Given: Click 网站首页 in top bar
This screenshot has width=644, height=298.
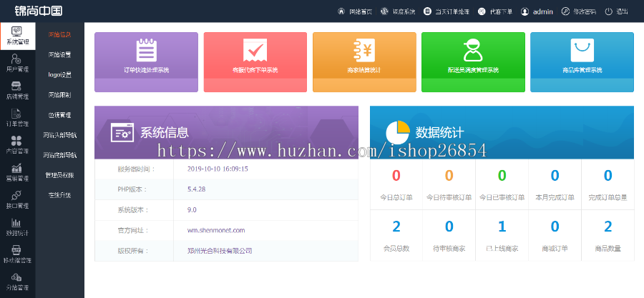Looking at the screenshot, I should point(355,11).
